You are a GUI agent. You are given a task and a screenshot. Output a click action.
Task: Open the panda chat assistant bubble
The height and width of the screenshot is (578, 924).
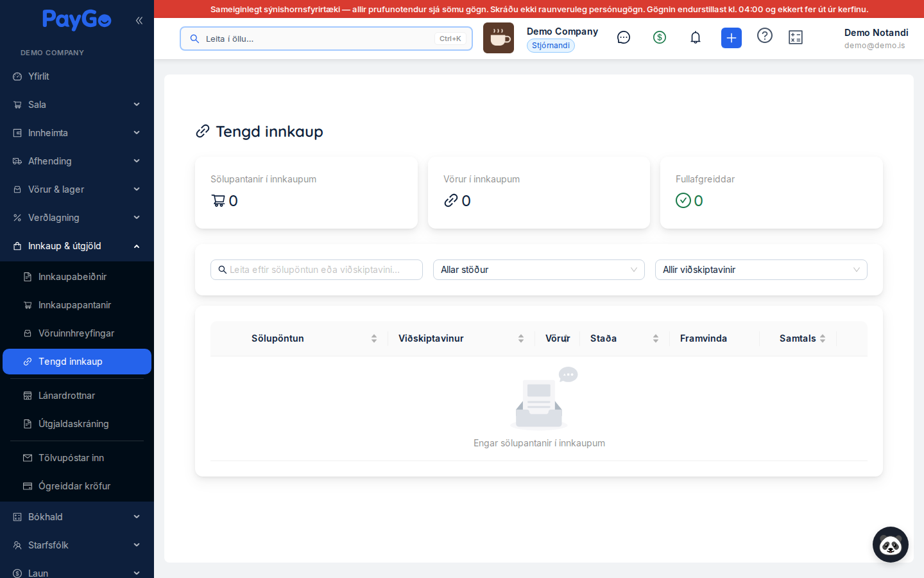pos(891,545)
